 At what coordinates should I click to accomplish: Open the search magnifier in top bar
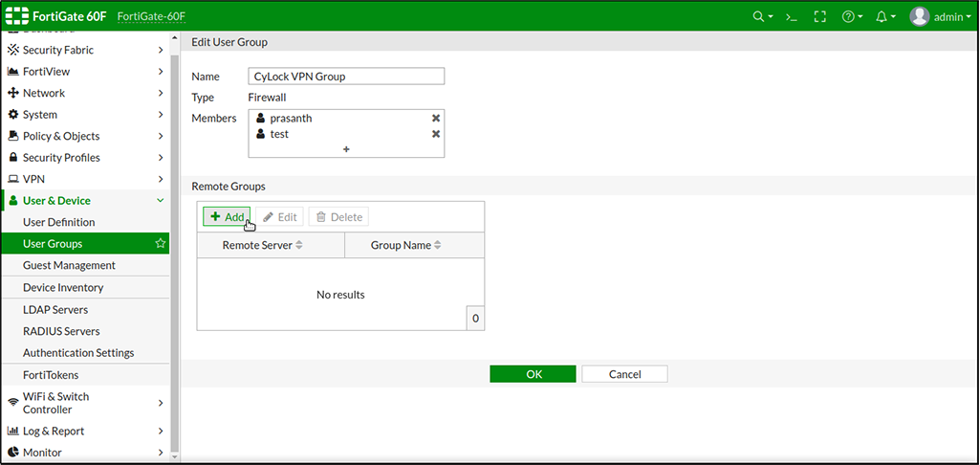(762, 16)
